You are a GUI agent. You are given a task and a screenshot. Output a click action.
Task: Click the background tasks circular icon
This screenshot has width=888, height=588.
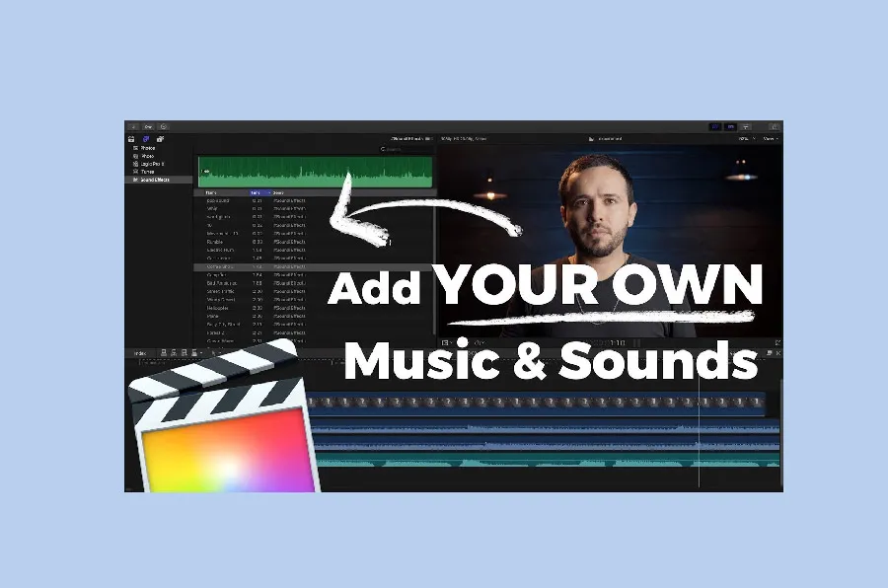[164, 126]
